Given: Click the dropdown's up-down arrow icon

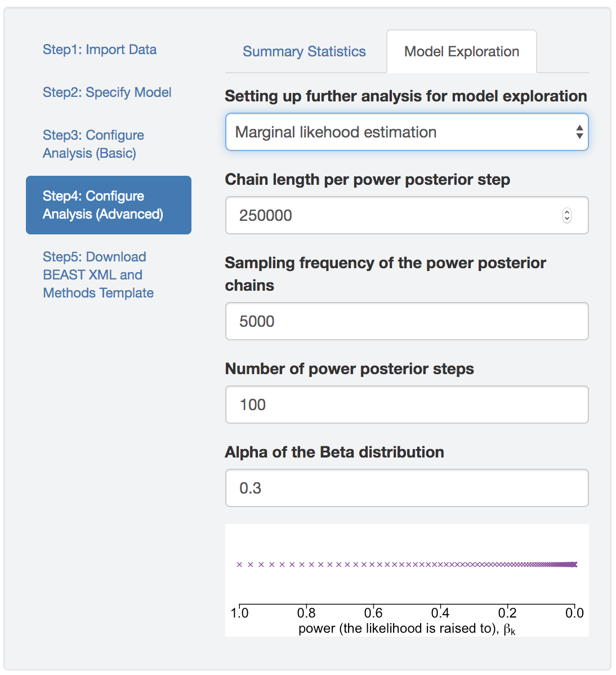Looking at the screenshot, I should point(579,132).
